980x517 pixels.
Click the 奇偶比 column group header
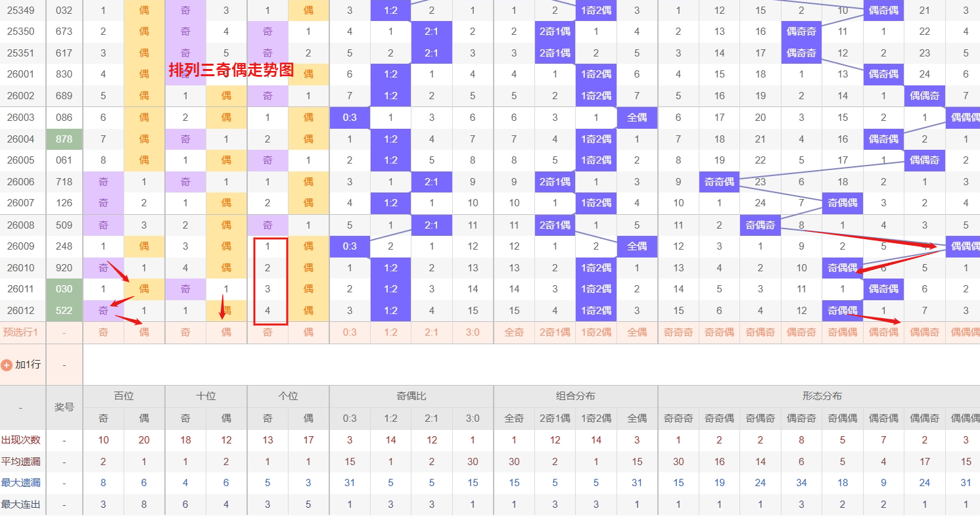click(411, 396)
